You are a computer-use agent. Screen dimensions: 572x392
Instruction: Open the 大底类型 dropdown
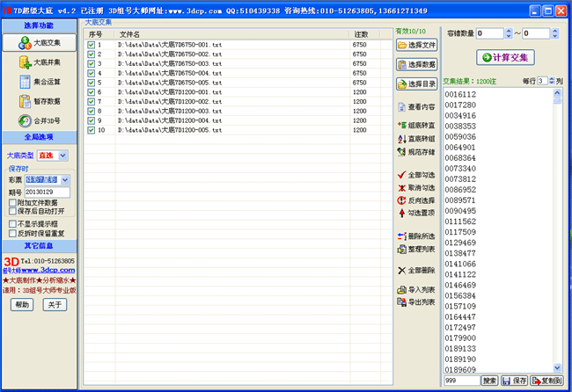(63, 156)
